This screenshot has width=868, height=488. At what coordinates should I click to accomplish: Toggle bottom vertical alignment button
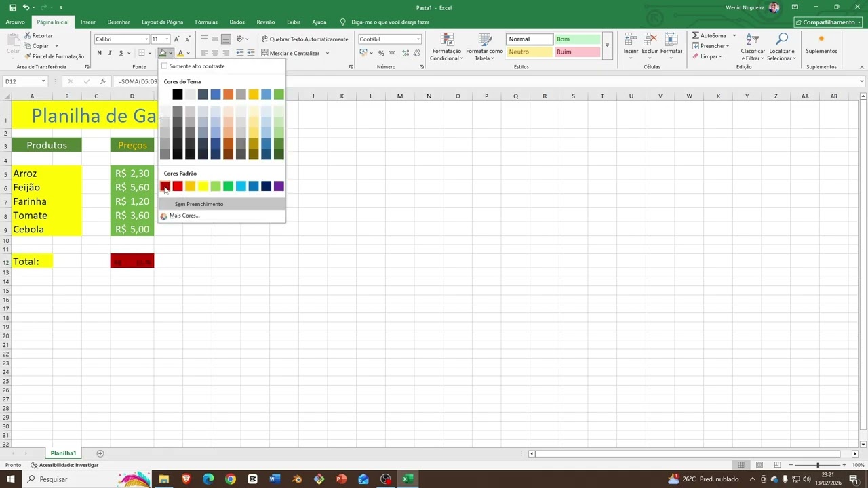tap(226, 39)
